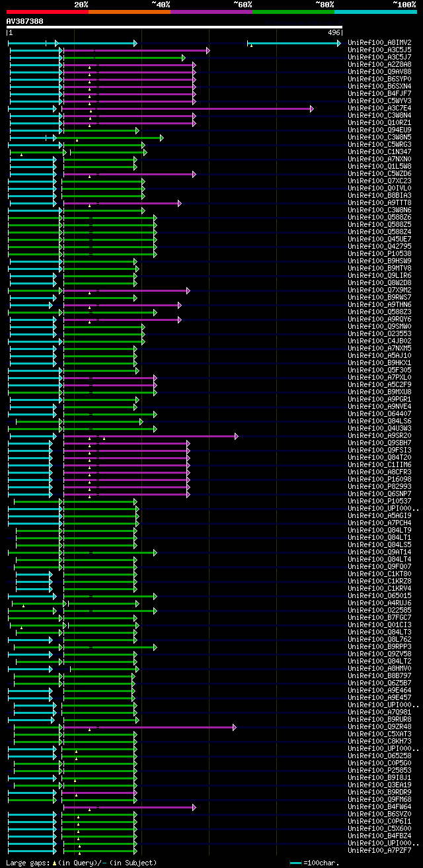Select the UniRef100_Q1L5W8 label

click(x=381, y=166)
